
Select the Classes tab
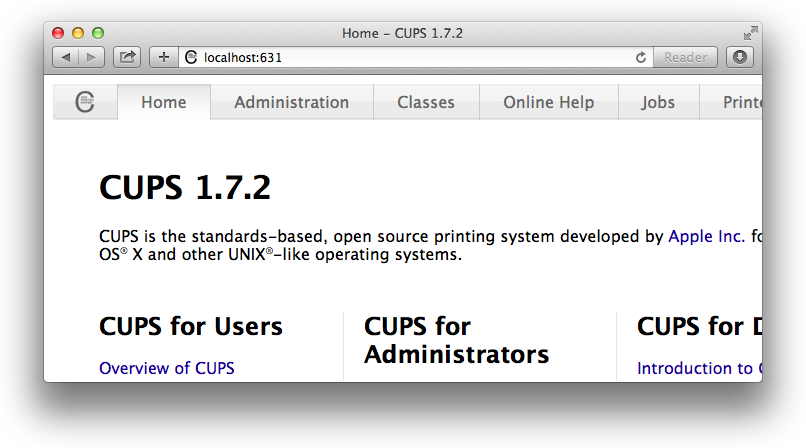[425, 102]
